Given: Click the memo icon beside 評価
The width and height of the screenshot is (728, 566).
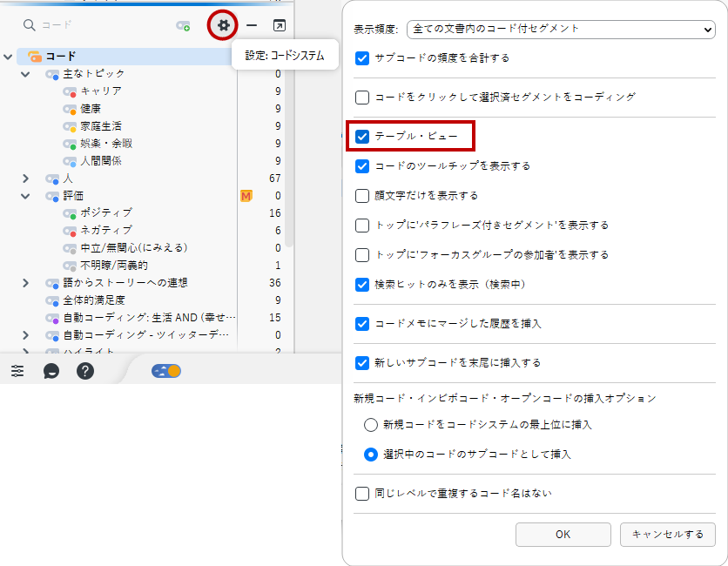Looking at the screenshot, I should (x=246, y=196).
